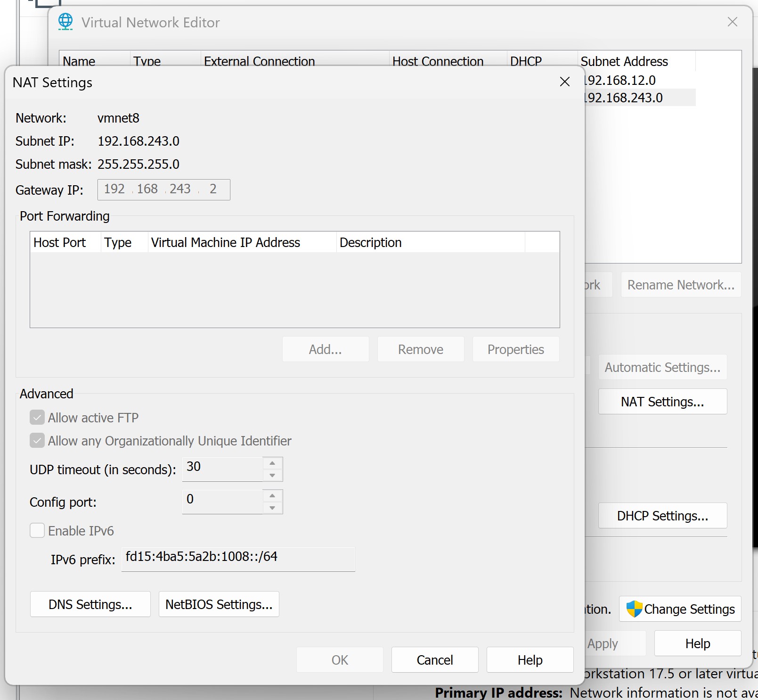Increase Config port with up arrow
This screenshot has height=700, width=758.
pyautogui.click(x=272, y=496)
